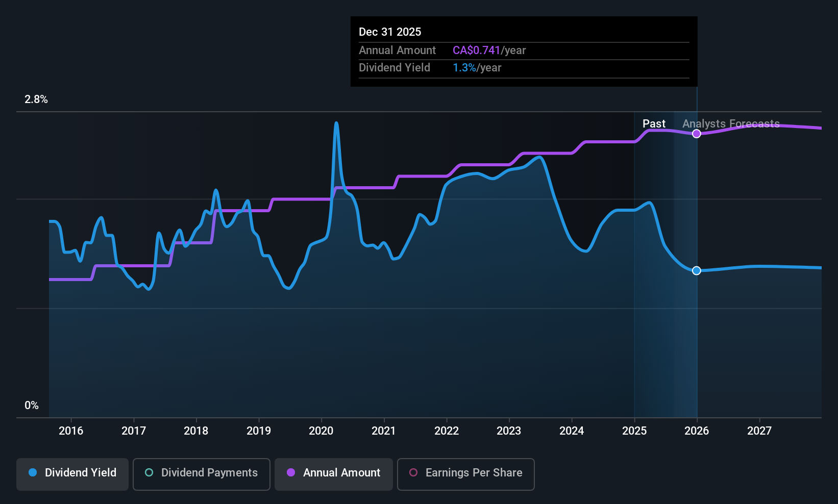Open the Analysts Forecasts section
This screenshot has height=504, width=838.
[x=731, y=123]
